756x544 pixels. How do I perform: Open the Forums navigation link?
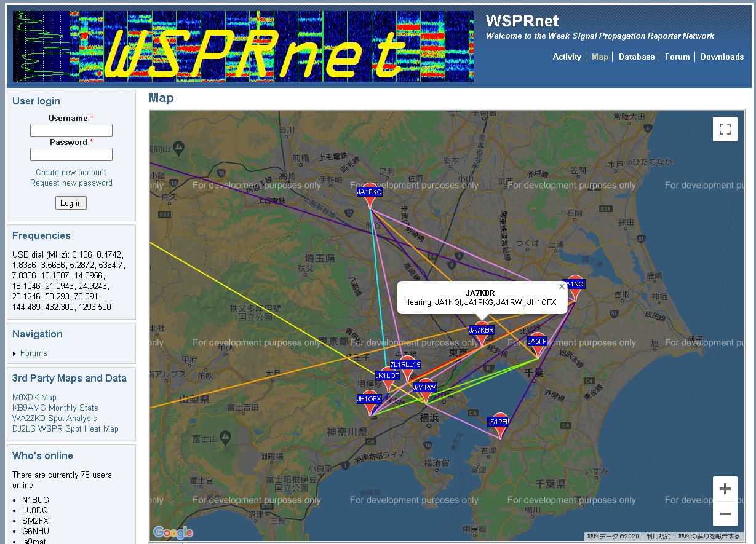[33, 353]
